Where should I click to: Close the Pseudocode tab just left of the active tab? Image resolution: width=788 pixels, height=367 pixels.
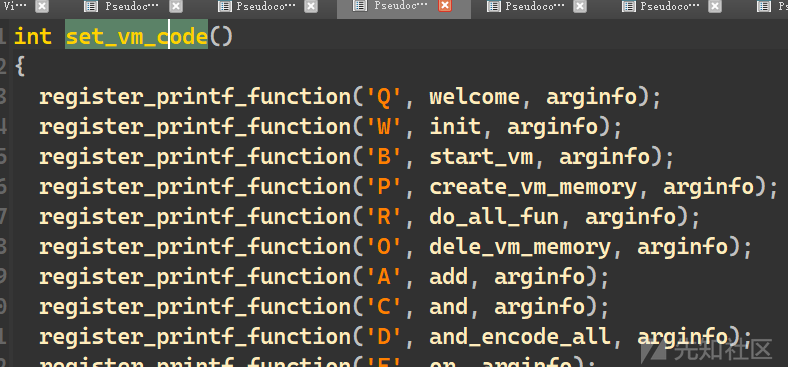tap(312, 6)
